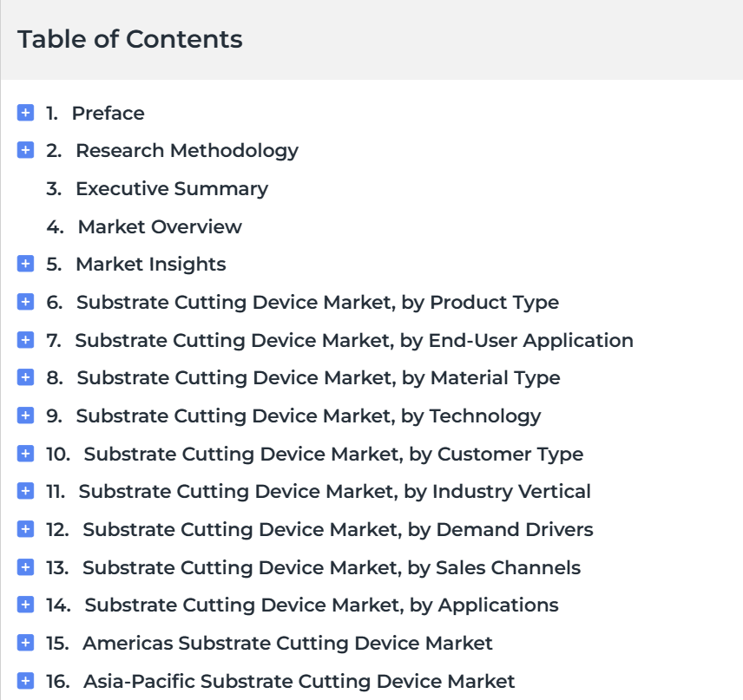Click plus icon beside by Customer Type
743x700 pixels.
click(x=25, y=454)
